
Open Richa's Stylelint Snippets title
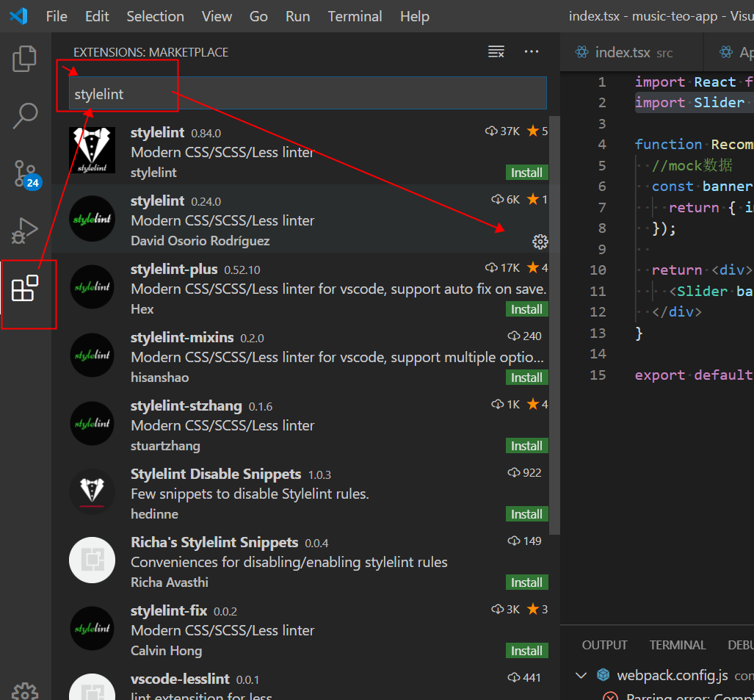tap(214, 542)
